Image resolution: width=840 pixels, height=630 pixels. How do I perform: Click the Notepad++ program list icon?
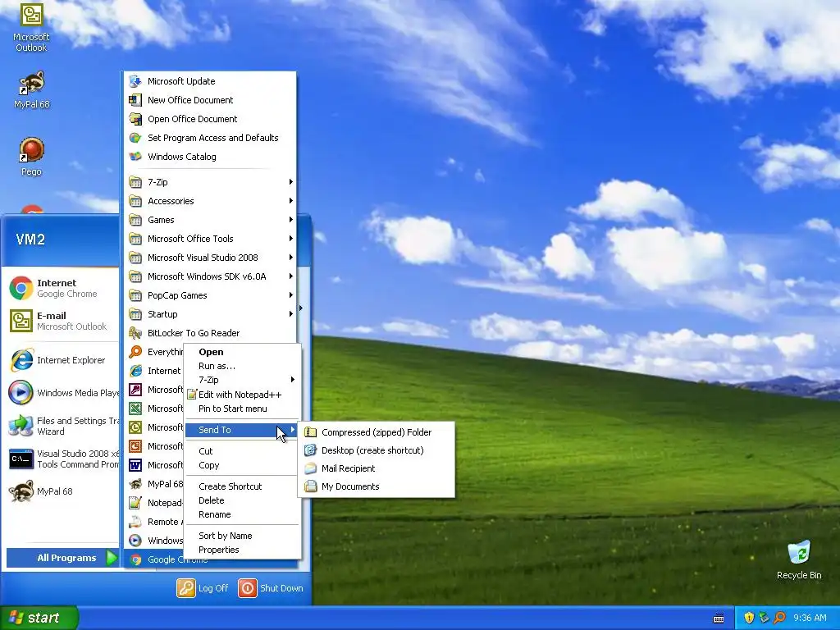point(135,503)
